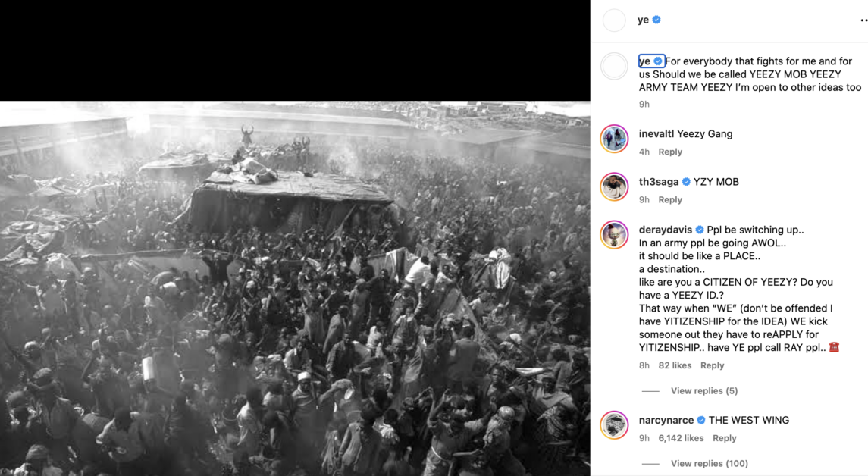Open inevaltl's profile avatar
The width and height of the screenshot is (868, 476).
615,139
